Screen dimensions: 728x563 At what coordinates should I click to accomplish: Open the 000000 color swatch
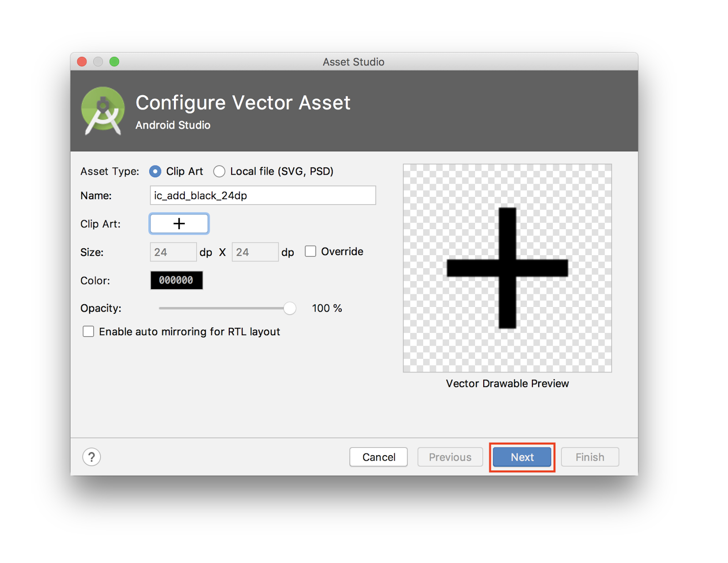tap(177, 281)
